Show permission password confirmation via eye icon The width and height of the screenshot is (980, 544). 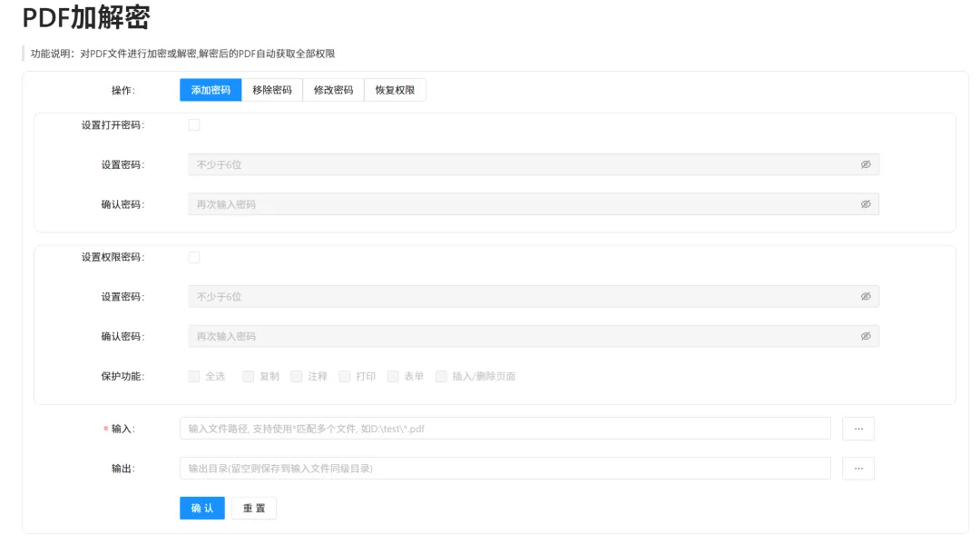pos(866,336)
